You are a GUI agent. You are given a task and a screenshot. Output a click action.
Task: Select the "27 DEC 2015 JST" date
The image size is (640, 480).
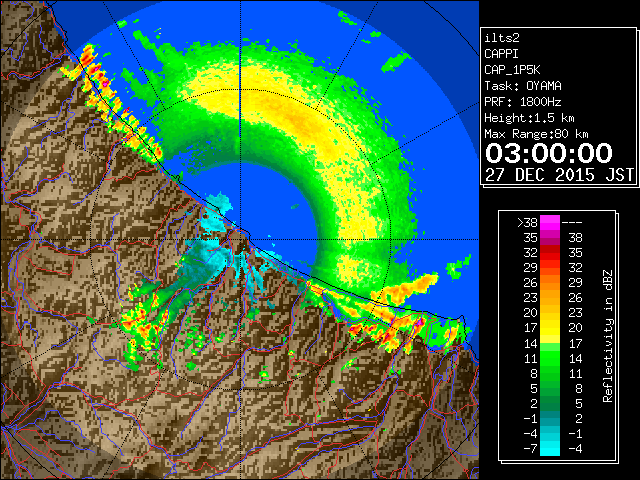click(x=560, y=175)
